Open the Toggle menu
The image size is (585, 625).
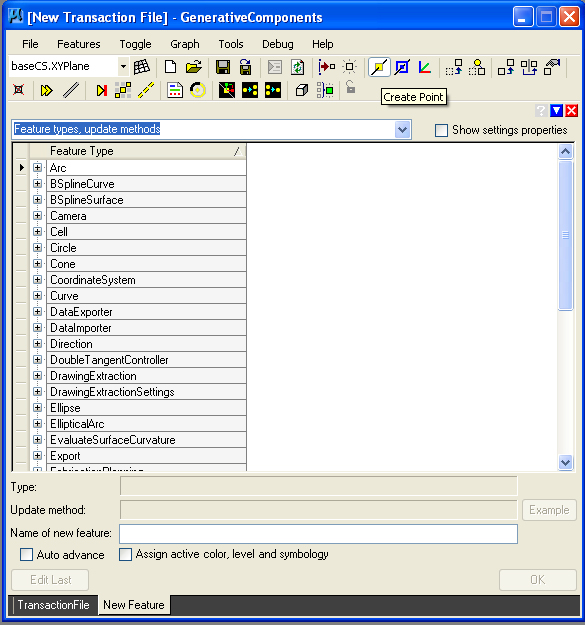pos(135,44)
